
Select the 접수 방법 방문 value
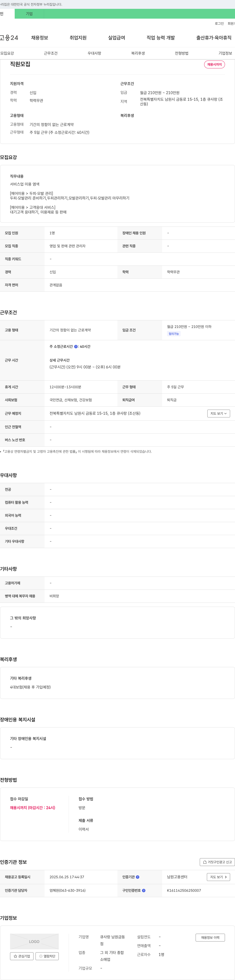point(82,808)
